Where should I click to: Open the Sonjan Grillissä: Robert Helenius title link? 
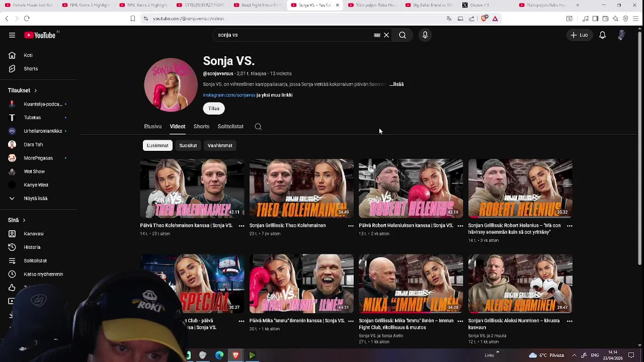tap(514, 229)
